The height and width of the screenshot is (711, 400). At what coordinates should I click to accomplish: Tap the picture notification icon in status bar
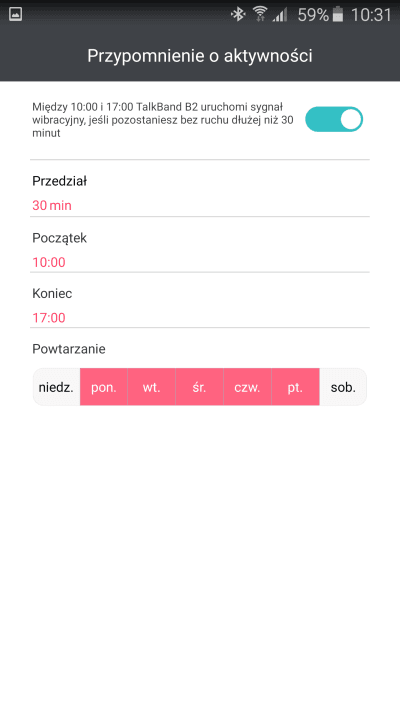[x=15, y=14]
